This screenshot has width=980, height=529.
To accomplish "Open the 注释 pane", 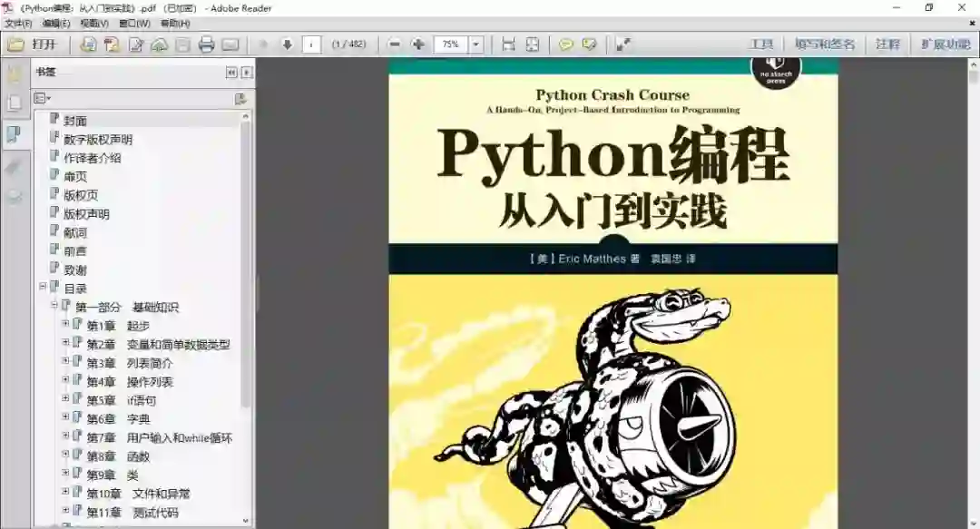I will [x=887, y=44].
